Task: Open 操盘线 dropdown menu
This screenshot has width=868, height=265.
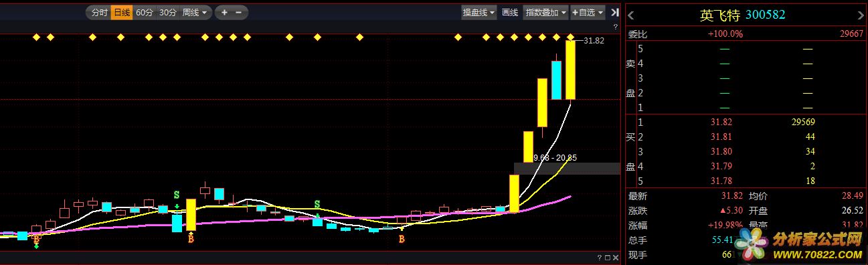Action: click(479, 12)
